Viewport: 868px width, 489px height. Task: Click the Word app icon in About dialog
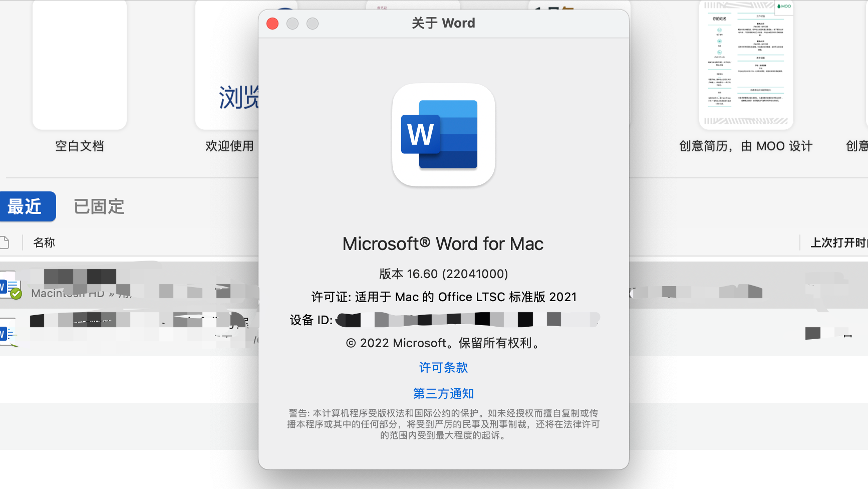(444, 135)
